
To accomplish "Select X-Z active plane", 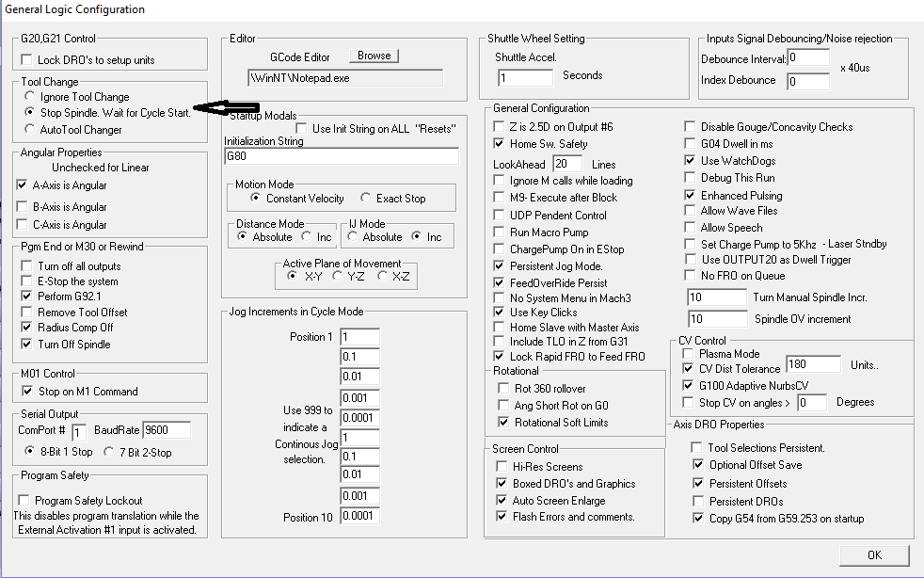I will click(x=382, y=276).
